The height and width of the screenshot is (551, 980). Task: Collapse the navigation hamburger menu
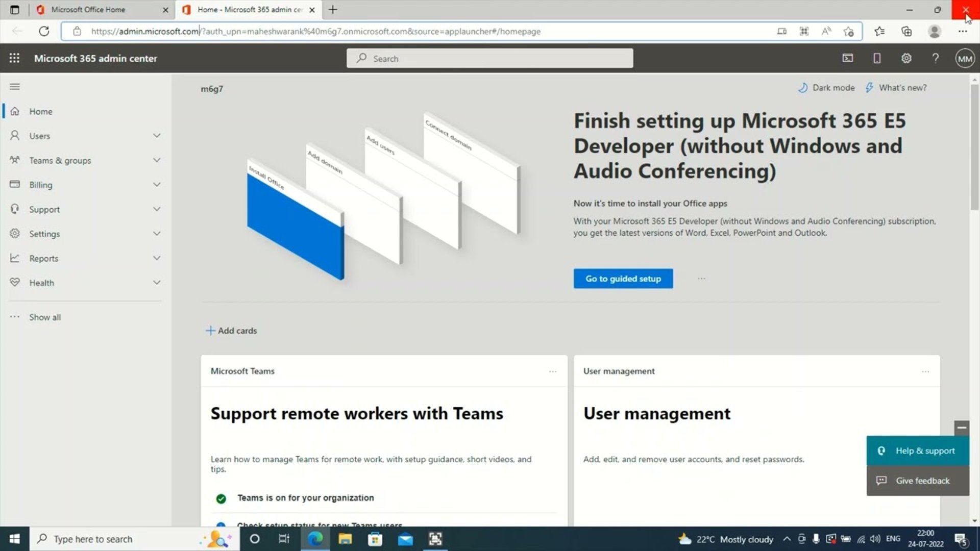pyautogui.click(x=15, y=87)
